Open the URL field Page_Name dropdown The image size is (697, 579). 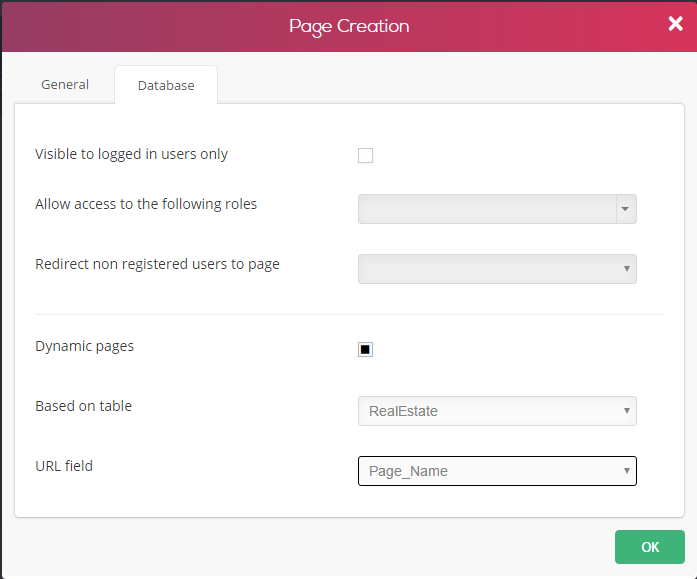[497, 471]
